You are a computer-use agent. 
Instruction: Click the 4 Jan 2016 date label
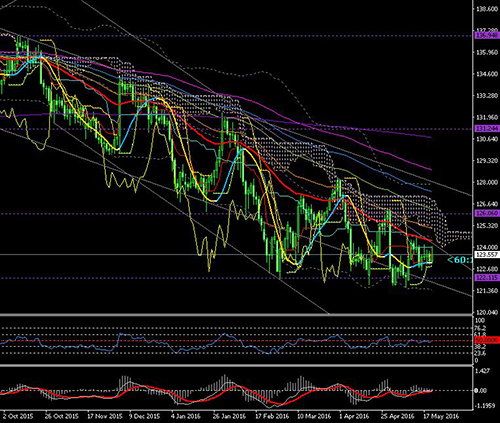click(x=187, y=416)
